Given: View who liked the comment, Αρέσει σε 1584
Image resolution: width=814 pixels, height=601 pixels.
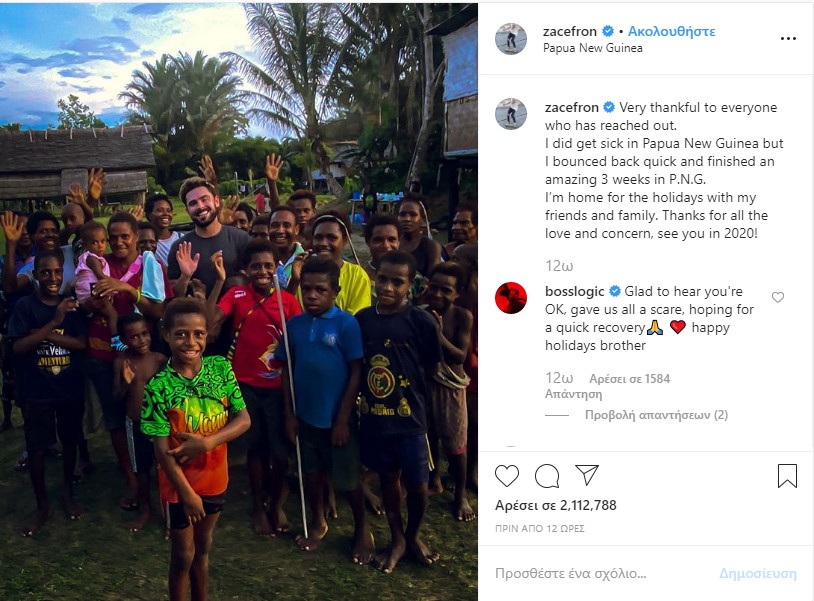Looking at the screenshot, I should pyautogui.click(x=629, y=378).
